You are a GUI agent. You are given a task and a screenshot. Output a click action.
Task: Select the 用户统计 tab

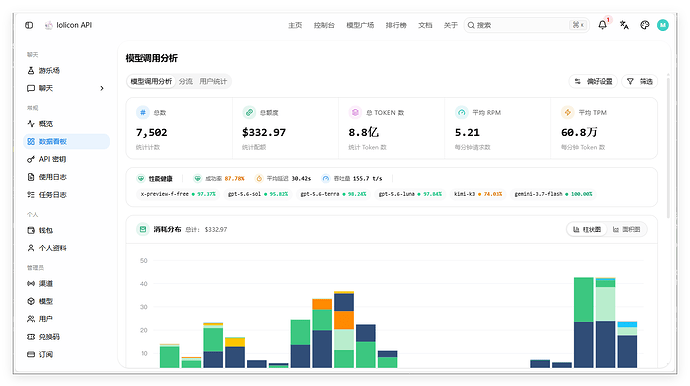(213, 81)
